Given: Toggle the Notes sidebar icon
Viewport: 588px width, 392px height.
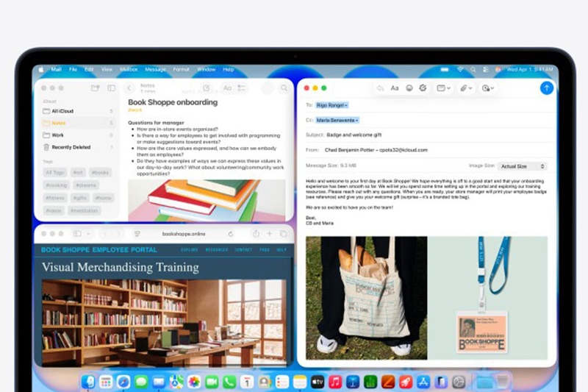Looking at the screenshot, I should (112, 88).
